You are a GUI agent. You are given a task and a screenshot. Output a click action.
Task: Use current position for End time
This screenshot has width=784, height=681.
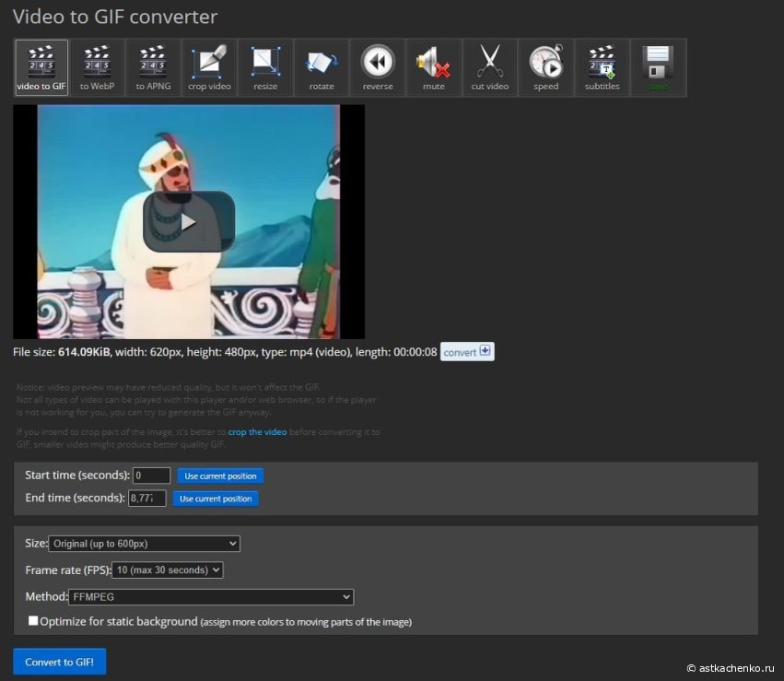216,499
